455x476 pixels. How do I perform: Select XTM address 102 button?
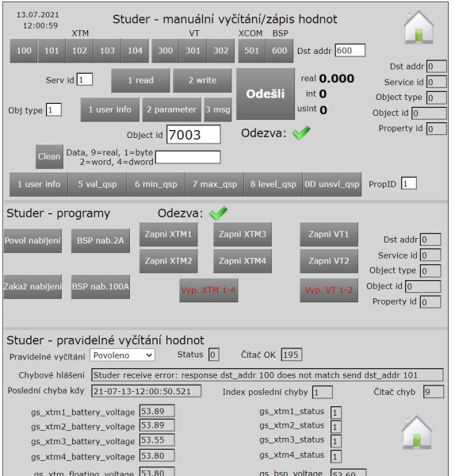[x=79, y=51]
